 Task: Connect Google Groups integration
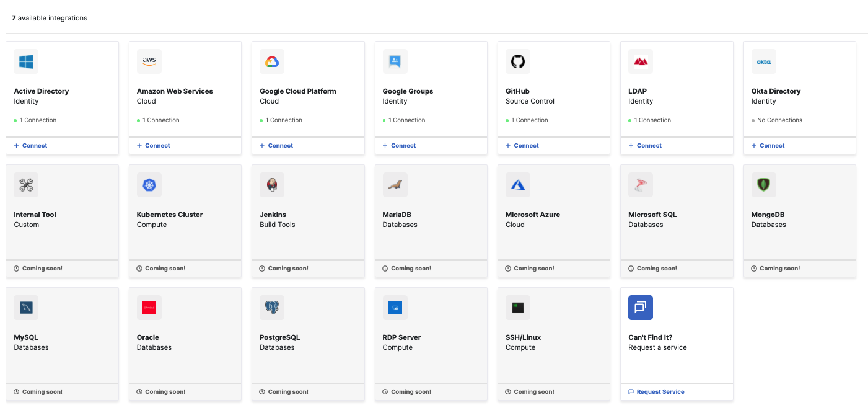click(x=400, y=146)
